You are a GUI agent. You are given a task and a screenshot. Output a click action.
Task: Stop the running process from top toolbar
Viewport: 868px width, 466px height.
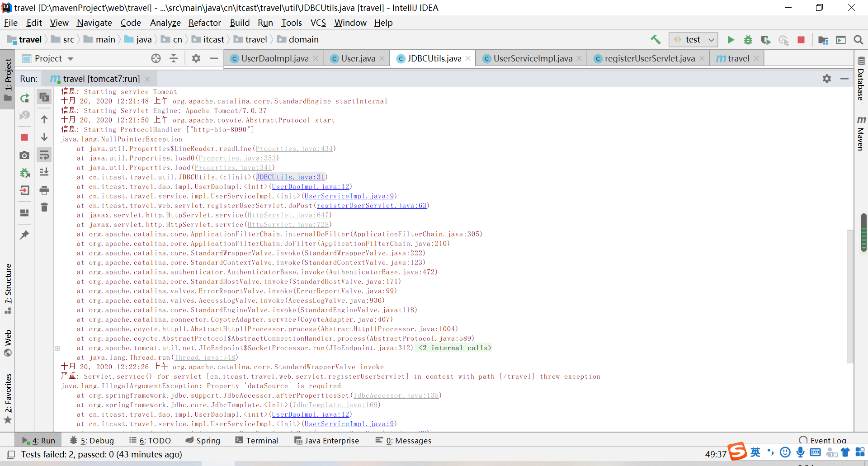[801, 40]
